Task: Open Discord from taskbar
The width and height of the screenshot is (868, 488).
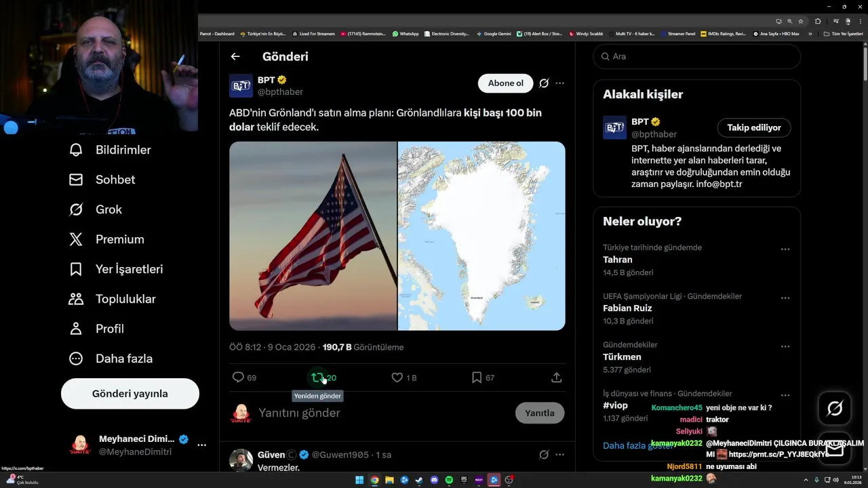Action: [x=435, y=480]
